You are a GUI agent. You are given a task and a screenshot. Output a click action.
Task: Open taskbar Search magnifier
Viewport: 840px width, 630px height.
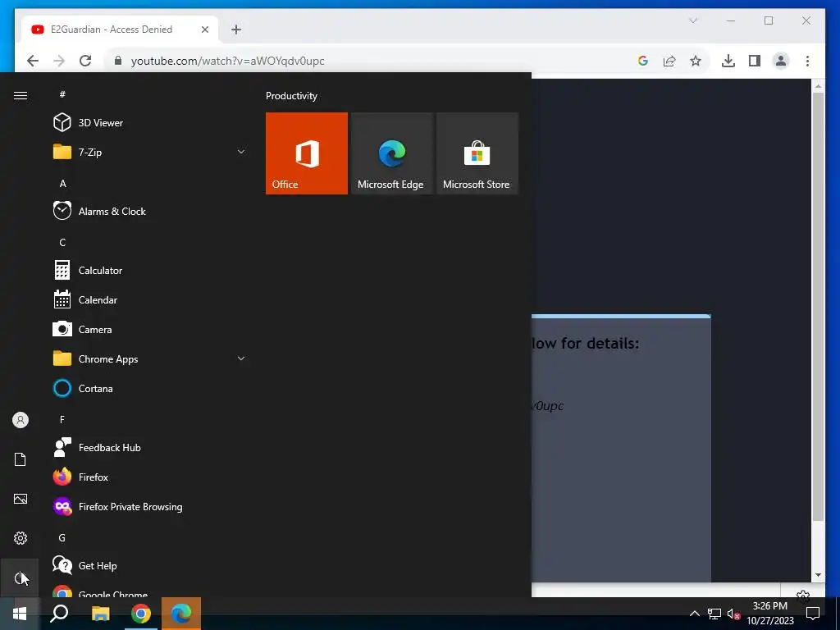tap(59, 614)
